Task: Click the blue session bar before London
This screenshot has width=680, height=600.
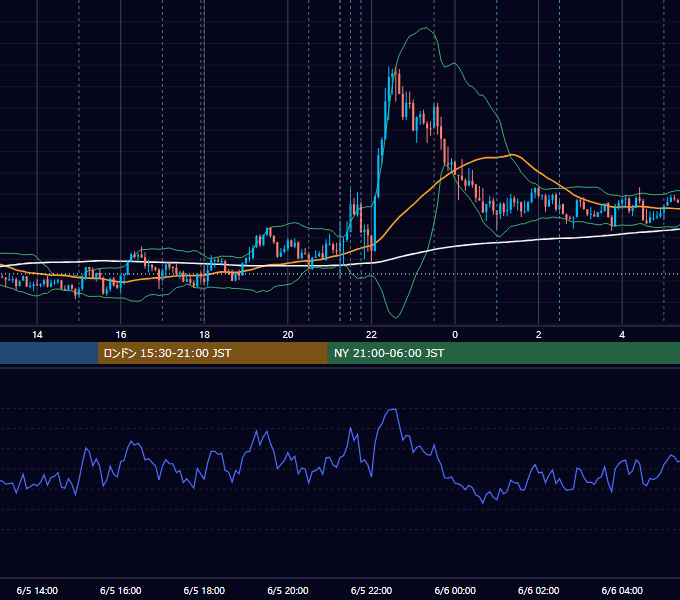Action: click(x=49, y=353)
